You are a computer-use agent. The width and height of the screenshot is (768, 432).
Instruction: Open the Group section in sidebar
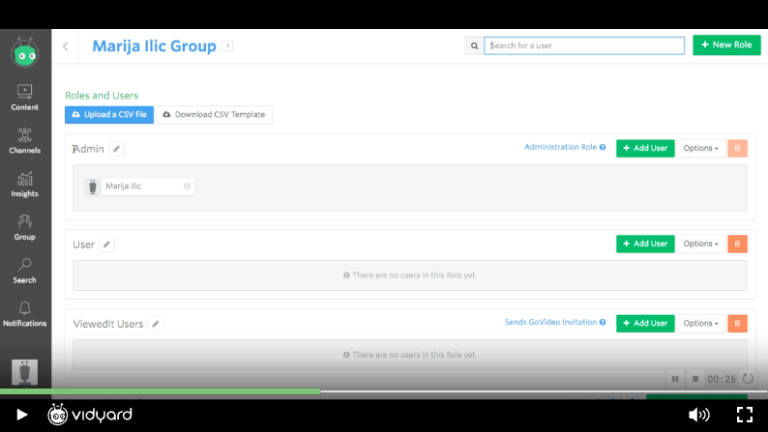[24, 227]
